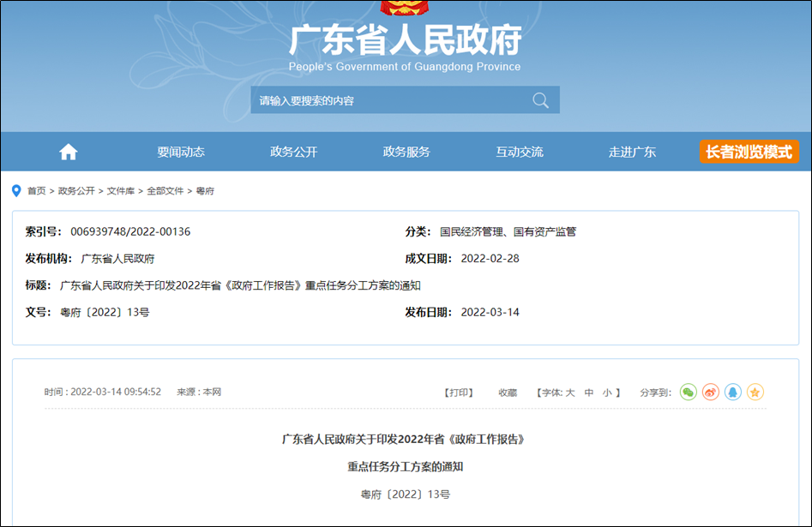Click the source text 来源 : 本网
This screenshot has height=527, width=812.
click(x=200, y=392)
